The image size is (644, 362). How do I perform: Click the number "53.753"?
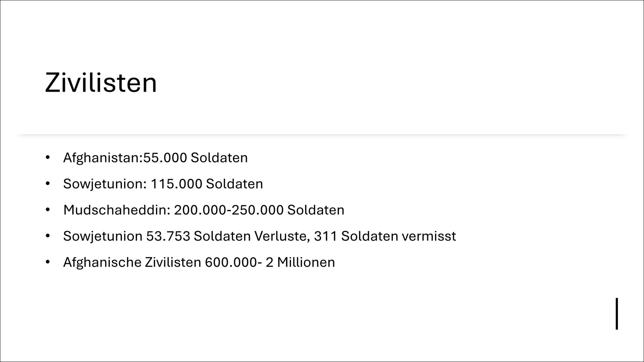point(168,236)
